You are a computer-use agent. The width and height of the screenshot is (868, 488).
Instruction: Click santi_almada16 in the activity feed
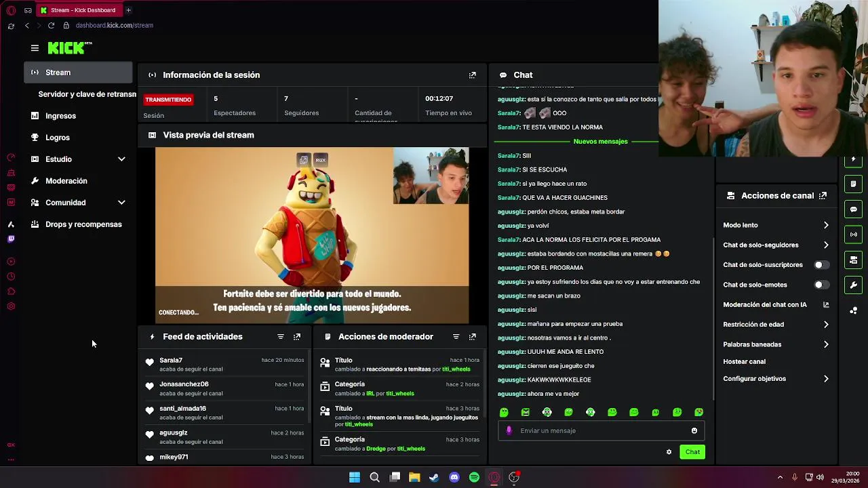182,409
